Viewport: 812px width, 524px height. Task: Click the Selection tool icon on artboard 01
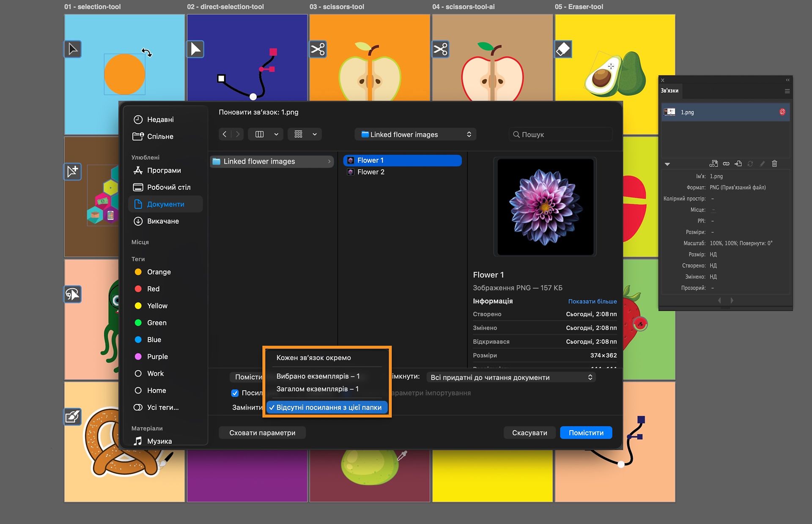pos(73,49)
